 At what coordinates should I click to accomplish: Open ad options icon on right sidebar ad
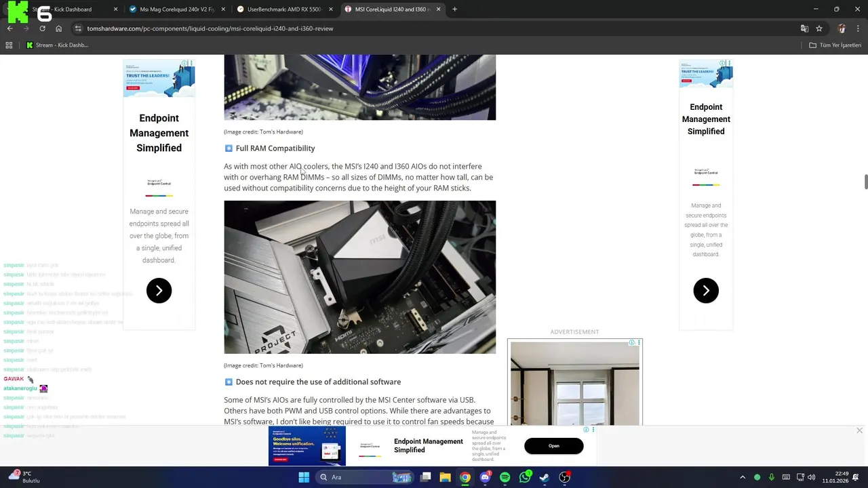(x=729, y=63)
